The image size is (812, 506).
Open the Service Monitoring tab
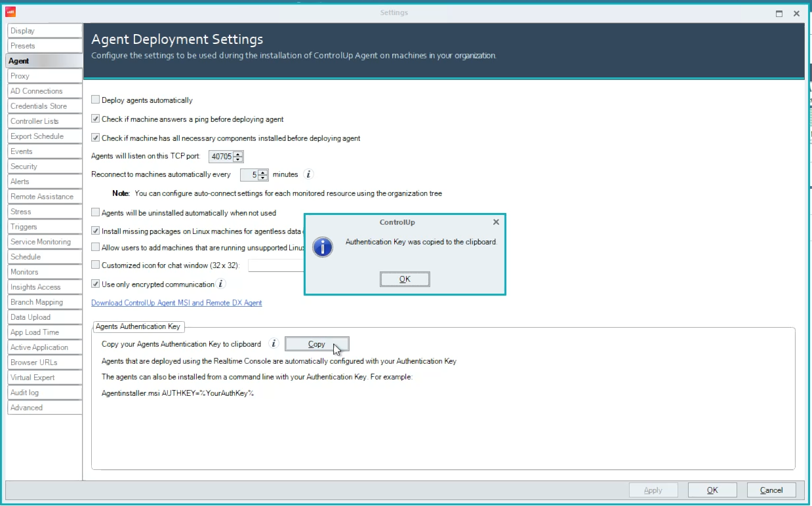click(x=44, y=242)
